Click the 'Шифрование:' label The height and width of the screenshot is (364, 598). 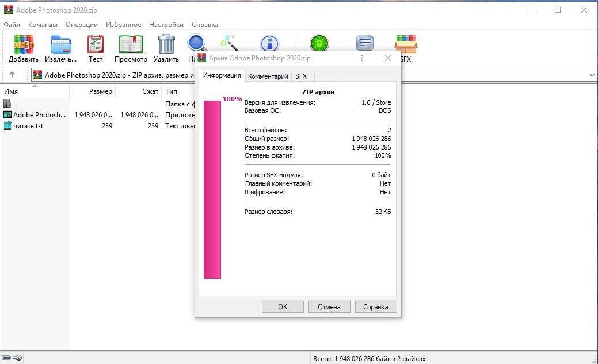(265, 192)
